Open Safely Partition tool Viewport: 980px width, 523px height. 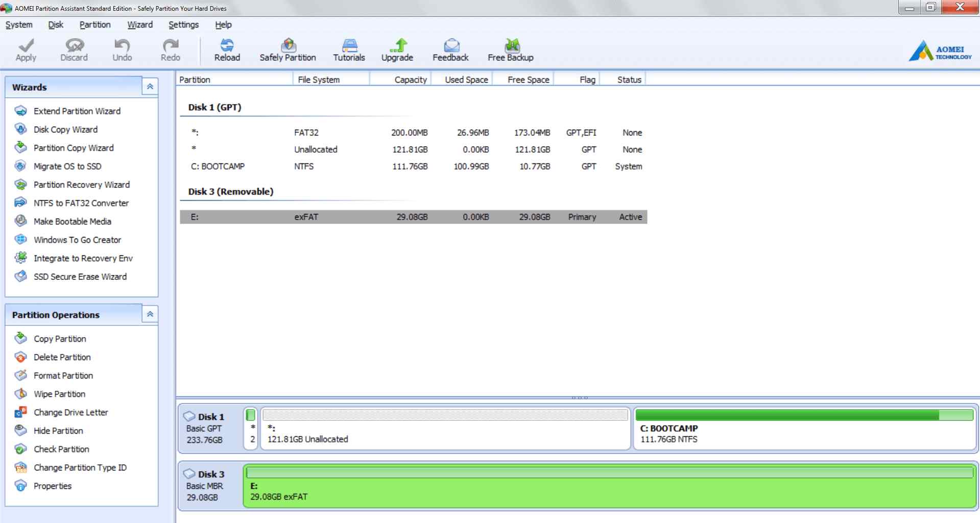pos(288,50)
